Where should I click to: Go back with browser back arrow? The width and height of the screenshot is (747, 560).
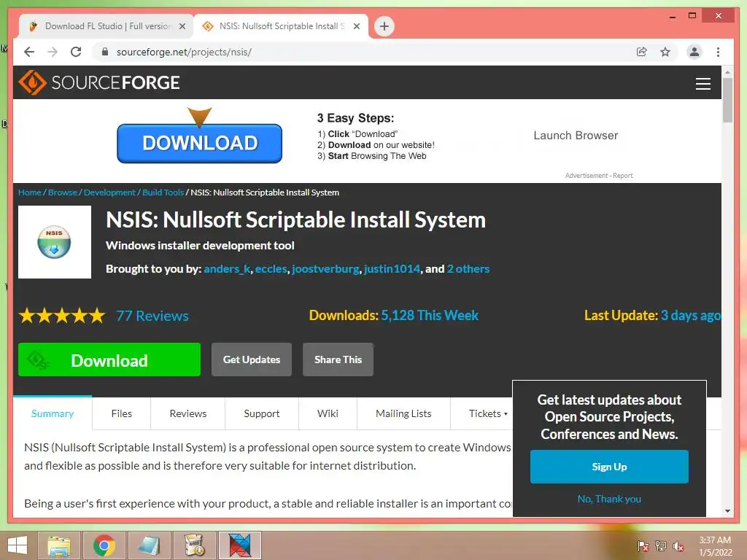(x=29, y=52)
